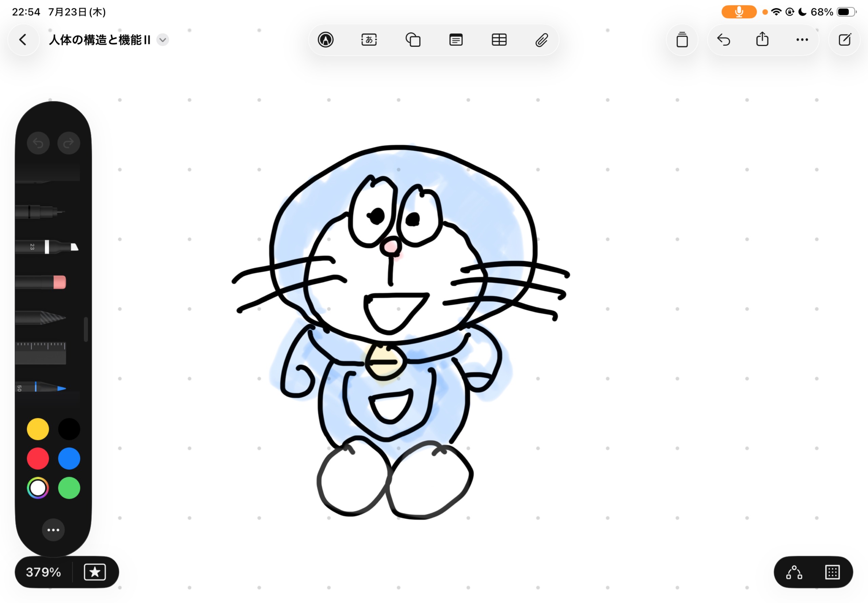Tap the trash delete icon

(682, 40)
